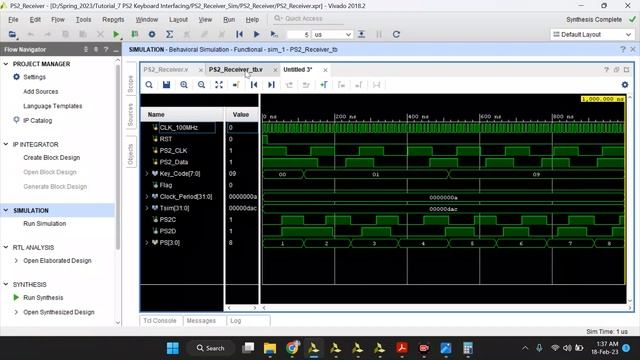The image size is (640, 360).
Task: Open the Messages tab
Action: click(x=201, y=321)
